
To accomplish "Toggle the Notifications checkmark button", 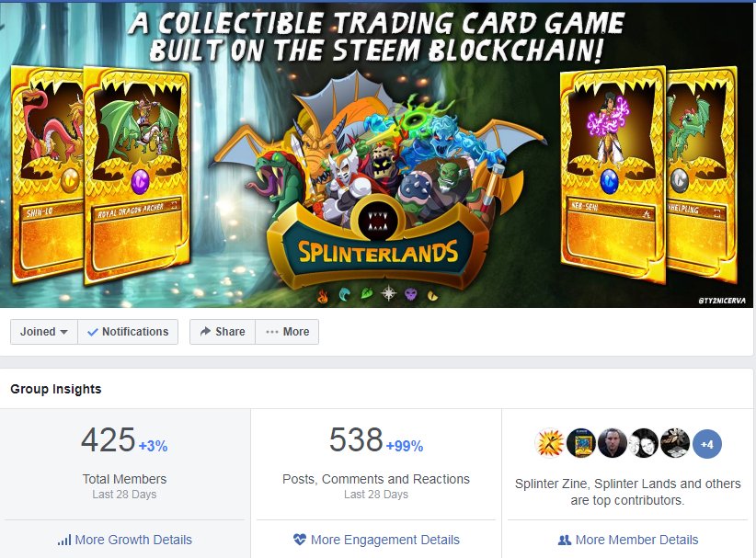I will click(128, 332).
